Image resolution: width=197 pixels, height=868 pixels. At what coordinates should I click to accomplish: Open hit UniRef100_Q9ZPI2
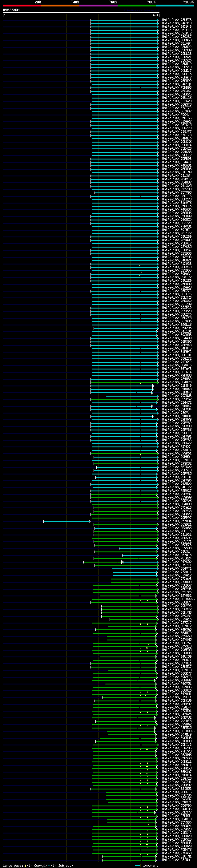tap(177, 33)
